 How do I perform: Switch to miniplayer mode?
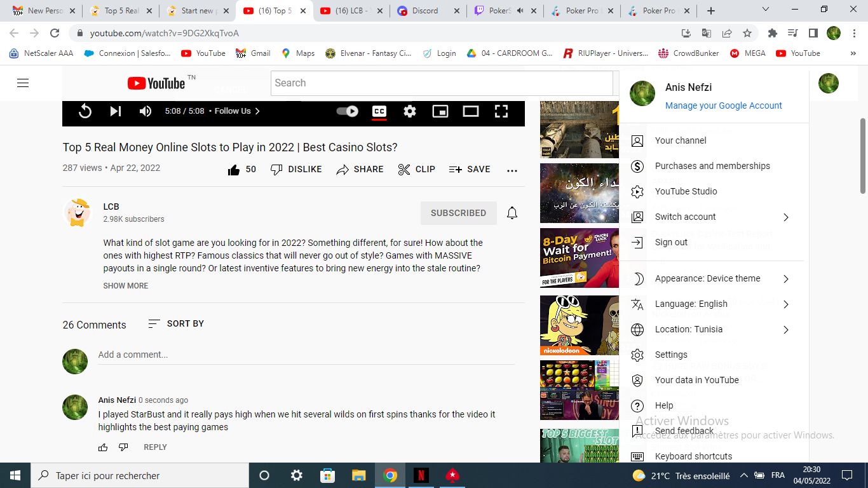point(440,111)
